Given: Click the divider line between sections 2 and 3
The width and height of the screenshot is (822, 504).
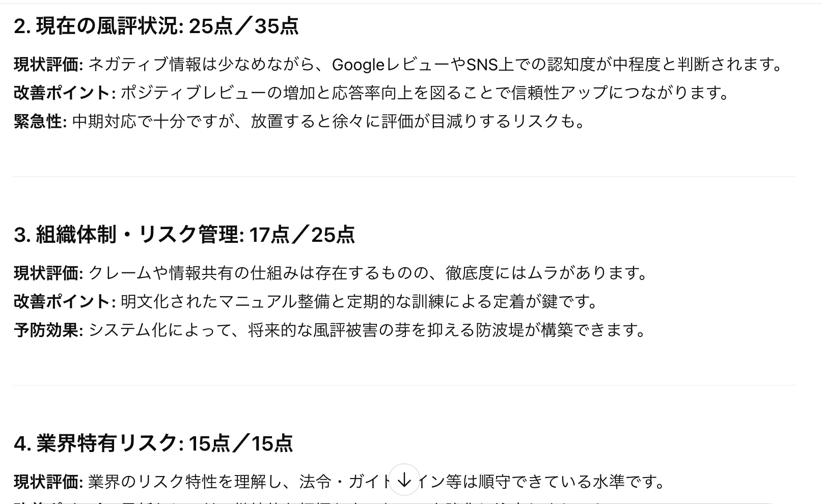Looking at the screenshot, I should 404,177.
